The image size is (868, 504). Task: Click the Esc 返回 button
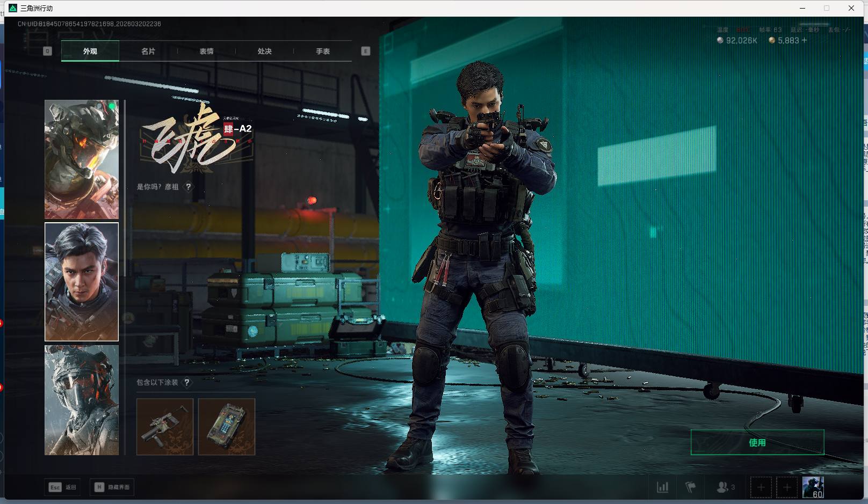63,487
